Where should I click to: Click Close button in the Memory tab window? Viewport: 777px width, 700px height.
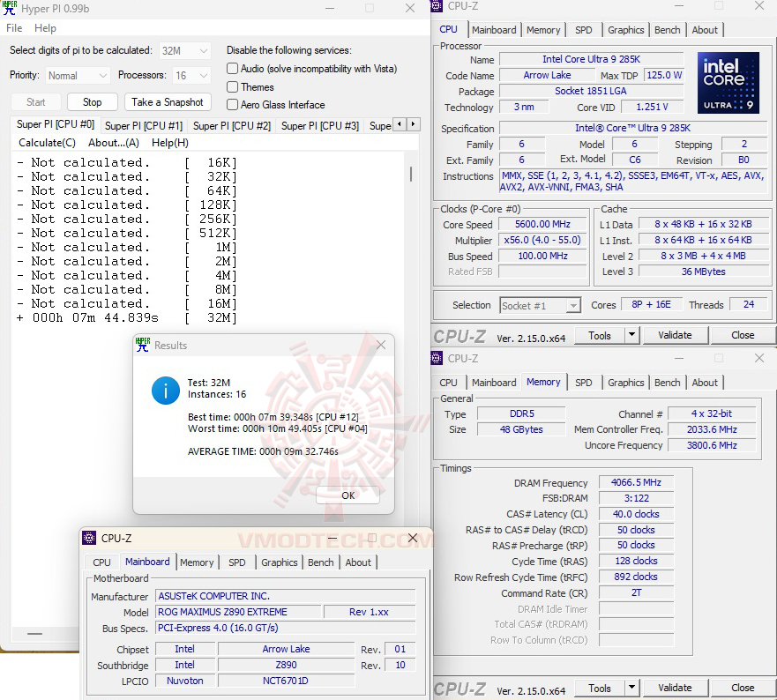(x=743, y=688)
